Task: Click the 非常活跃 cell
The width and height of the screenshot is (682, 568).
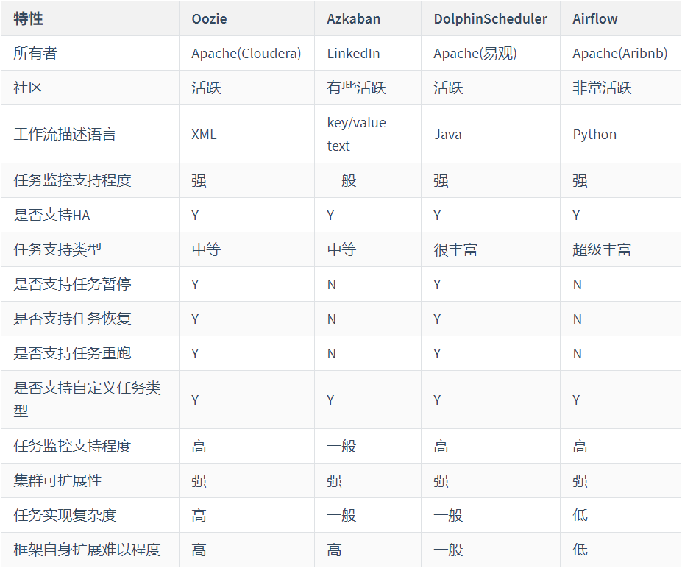Action: (602, 88)
